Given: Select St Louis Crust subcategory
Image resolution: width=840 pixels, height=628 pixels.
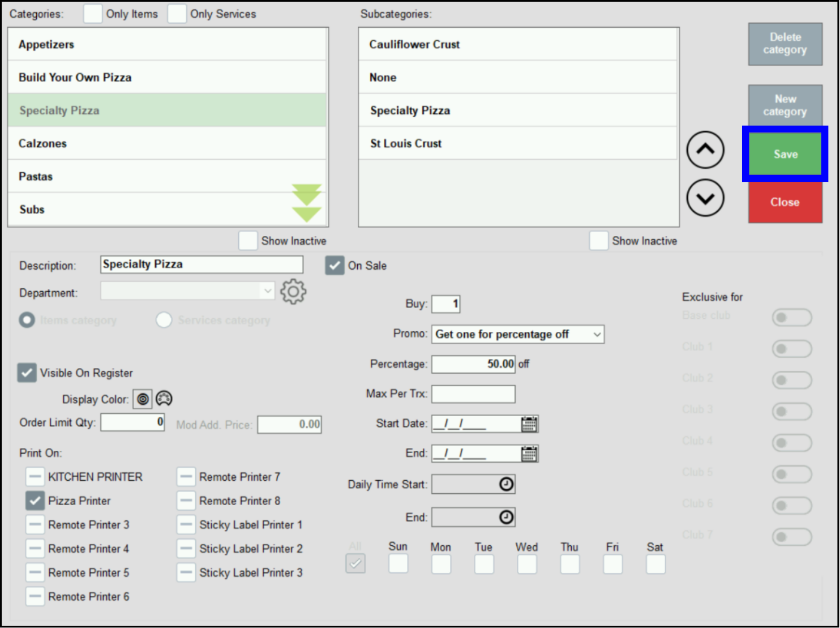Looking at the screenshot, I should [518, 143].
